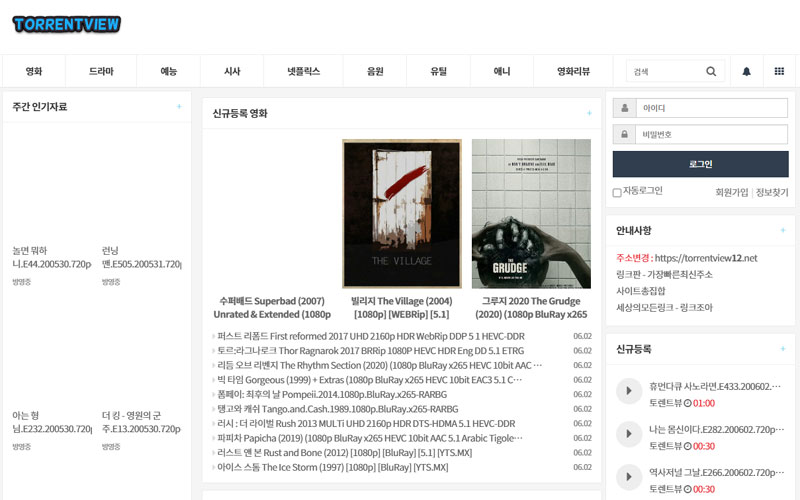Open 역사저널 그날.E266 title text
The height and width of the screenshot is (500, 800).
[x=716, y=472]
